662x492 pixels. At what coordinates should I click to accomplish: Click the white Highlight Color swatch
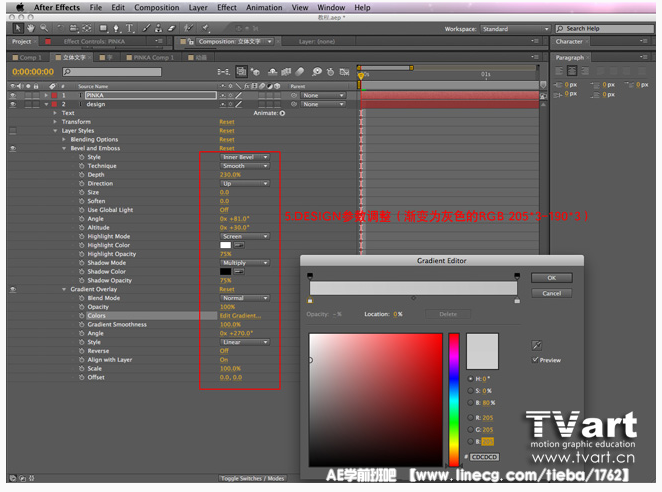(225, 245)
